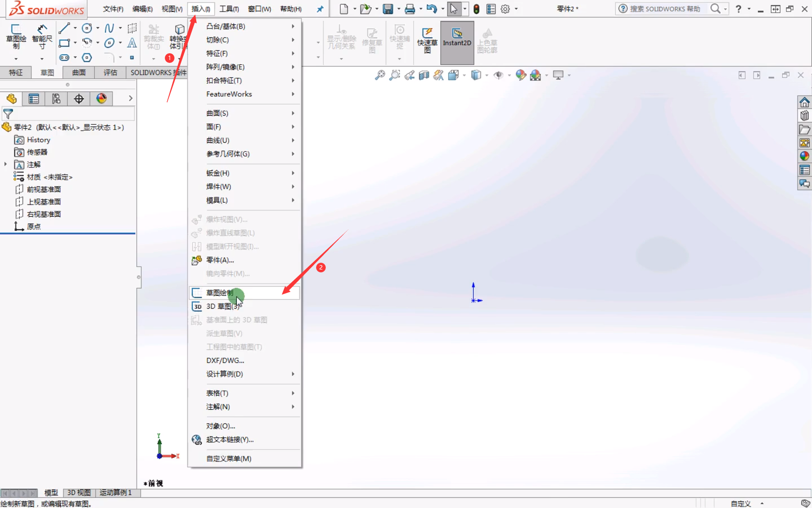Open the ConfigurationManager tab icon
The width and height of the screenshot is (812, 508).
tap(56, 99)
